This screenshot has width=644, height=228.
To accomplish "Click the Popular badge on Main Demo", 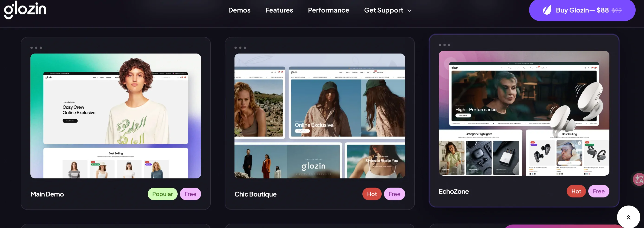I will (x=163, y=194).
